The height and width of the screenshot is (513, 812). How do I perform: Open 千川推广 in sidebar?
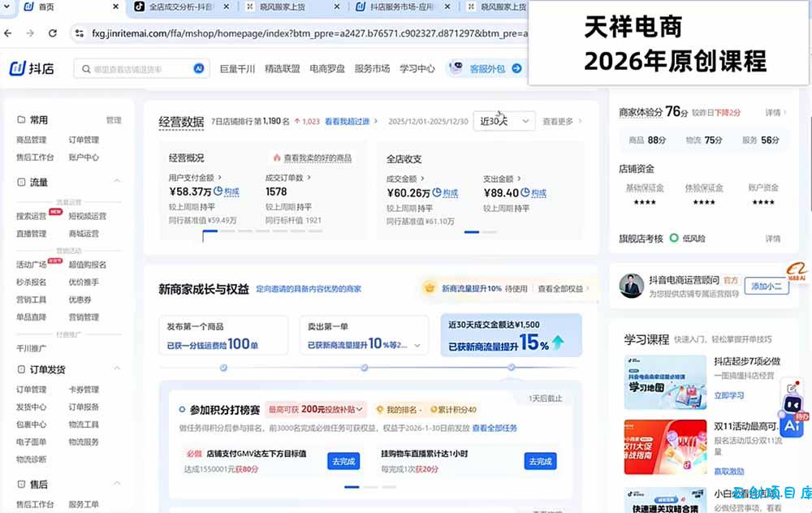[x=31, y=348]
